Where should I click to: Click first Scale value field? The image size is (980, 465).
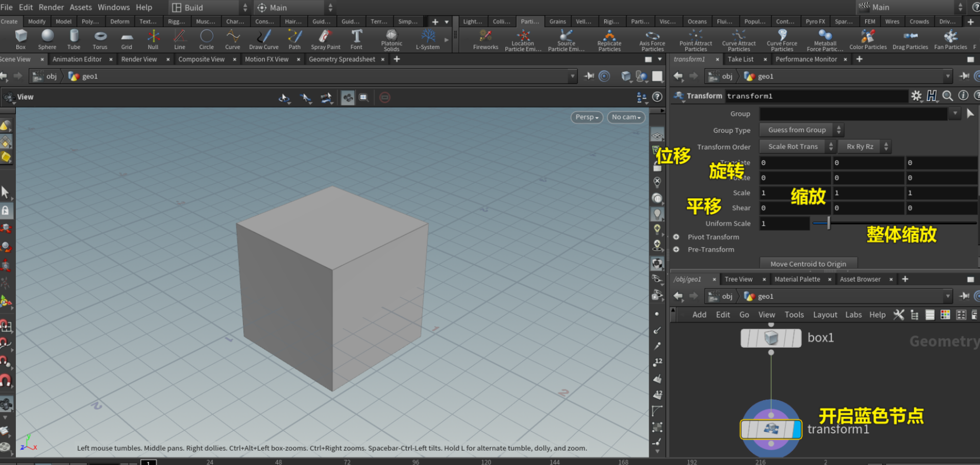click(x=795, y=193)
